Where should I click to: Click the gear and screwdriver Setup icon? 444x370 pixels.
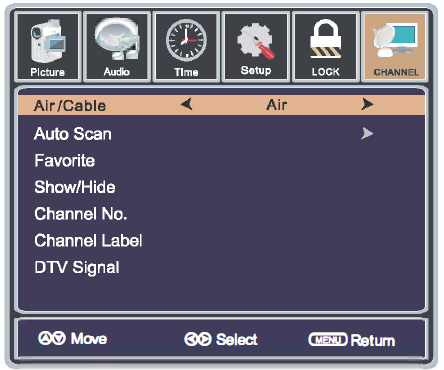pyautogui.click(x=256, y=41)
